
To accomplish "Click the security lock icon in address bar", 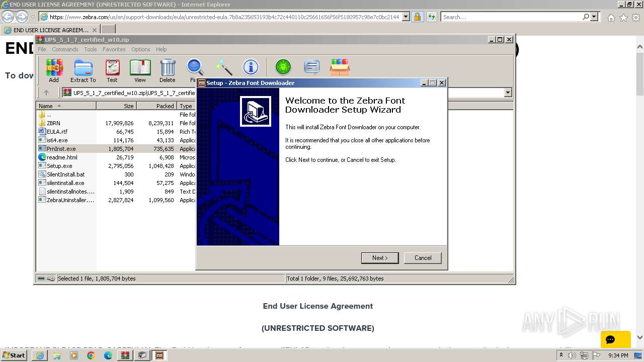I will coord(417,17).
